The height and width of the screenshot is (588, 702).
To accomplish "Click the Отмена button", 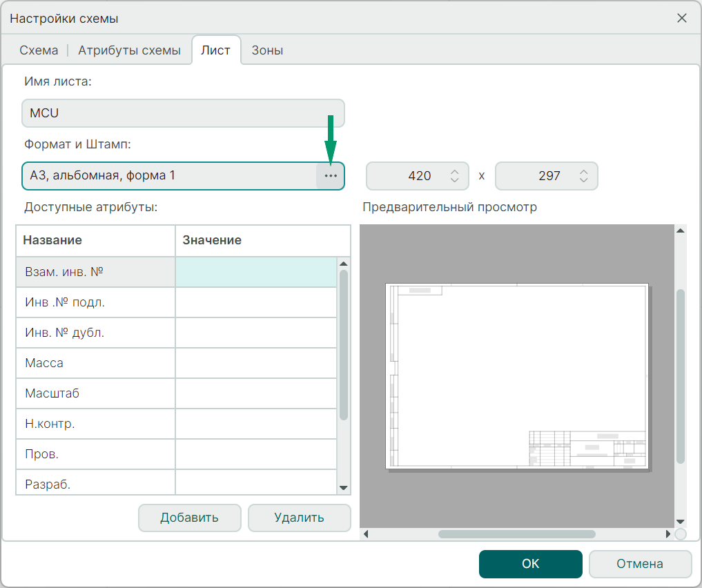I will pyautogui.click(x=640, y=564).
